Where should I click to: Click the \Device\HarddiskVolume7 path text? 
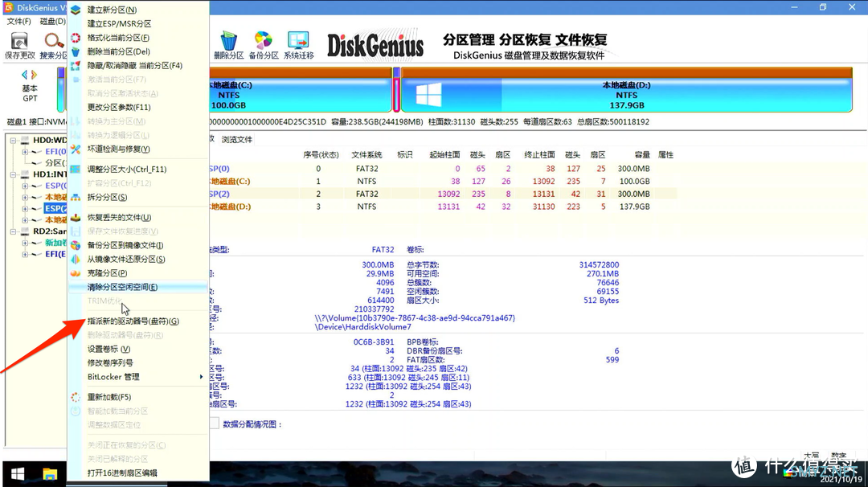pos(363,327)
